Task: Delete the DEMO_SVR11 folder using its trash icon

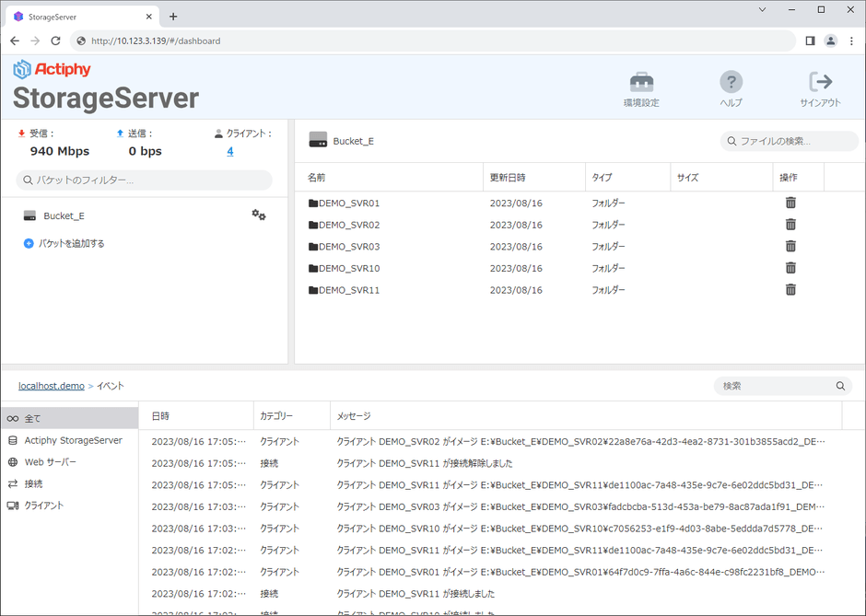Action: [x=790, y=289]
